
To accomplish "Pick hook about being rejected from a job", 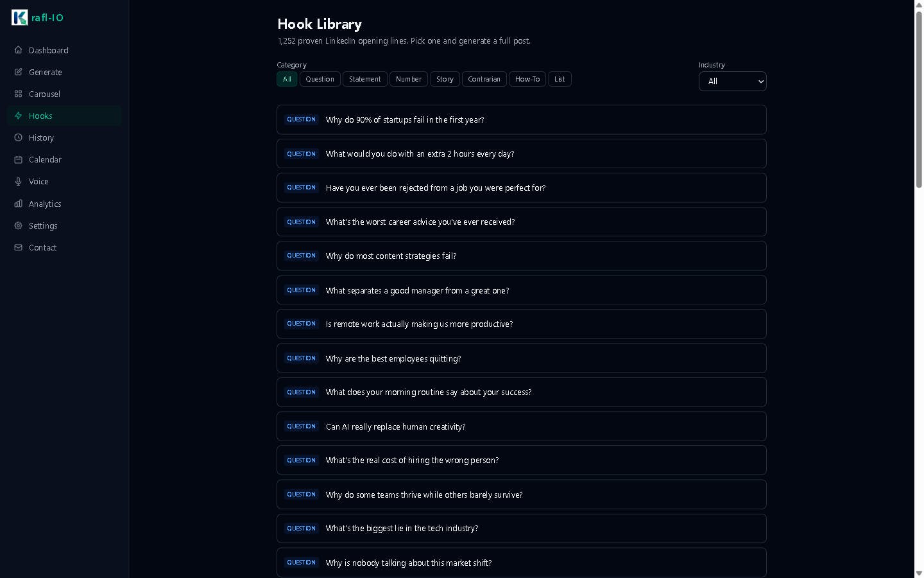I will [x=521, y=188].
